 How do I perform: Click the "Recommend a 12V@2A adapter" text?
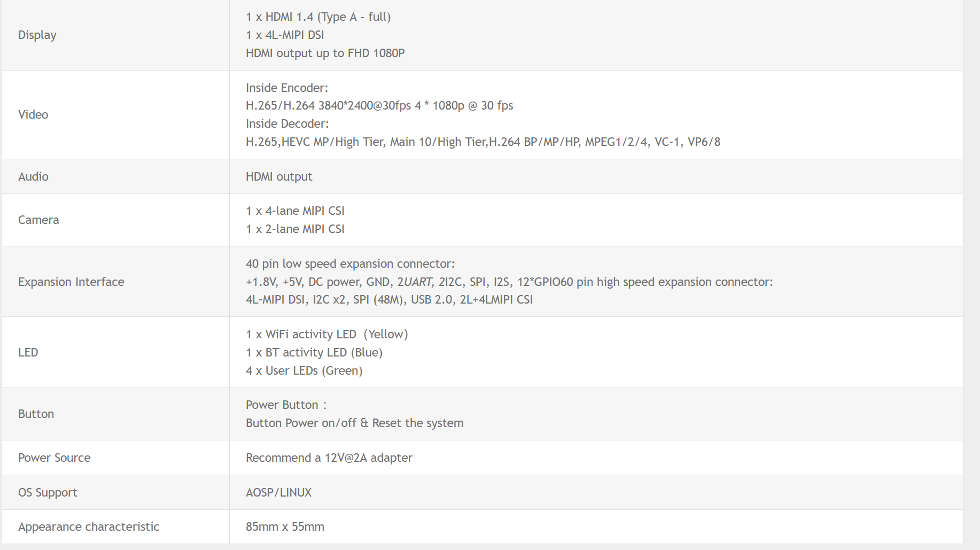[x=329, y=458]
